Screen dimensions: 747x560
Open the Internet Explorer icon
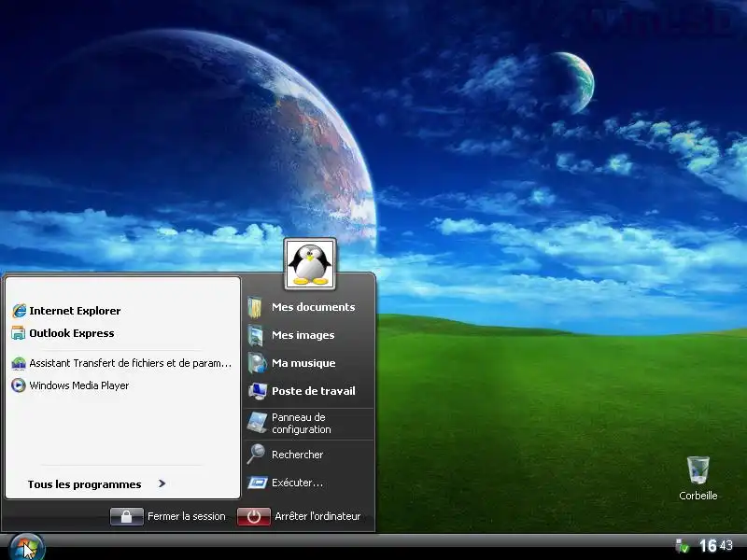[19, 311]
